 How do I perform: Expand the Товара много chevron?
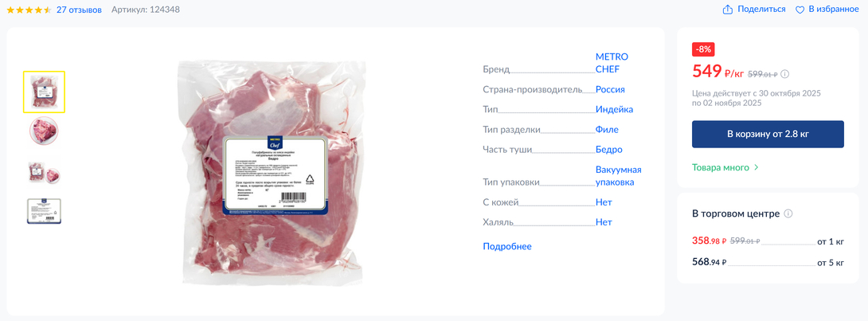(757, 168)
